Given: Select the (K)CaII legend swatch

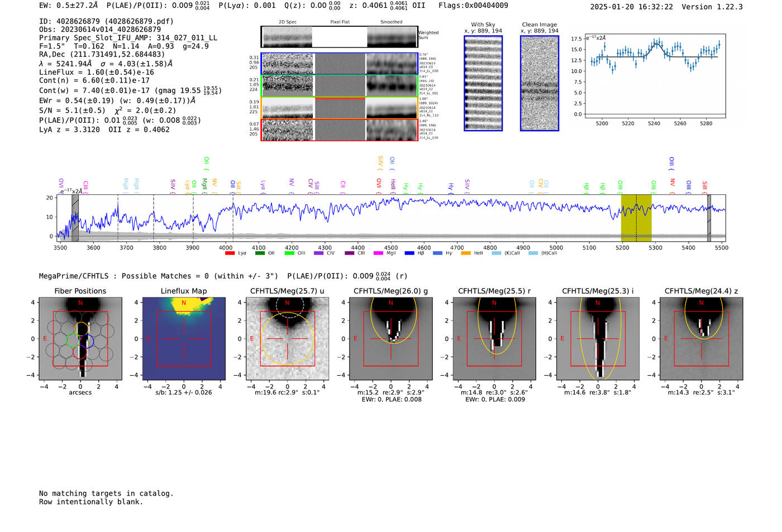Looking at the screenshot, I should 497,253.
